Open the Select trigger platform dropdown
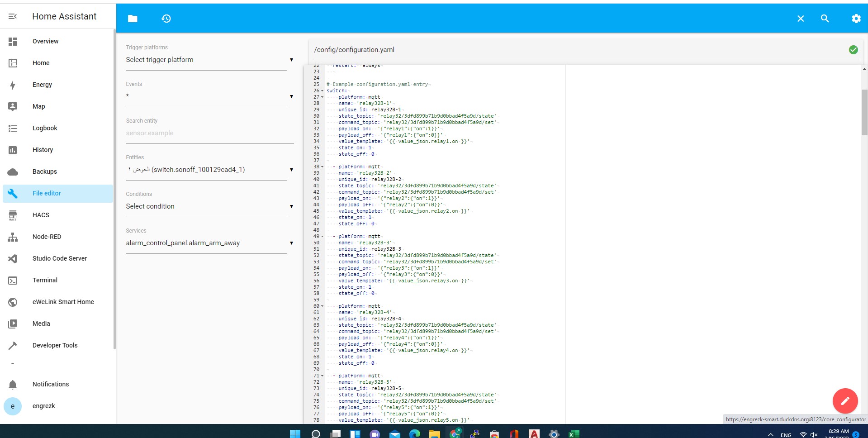This screenshot has width=868, height=438. (x=209, y=60)
